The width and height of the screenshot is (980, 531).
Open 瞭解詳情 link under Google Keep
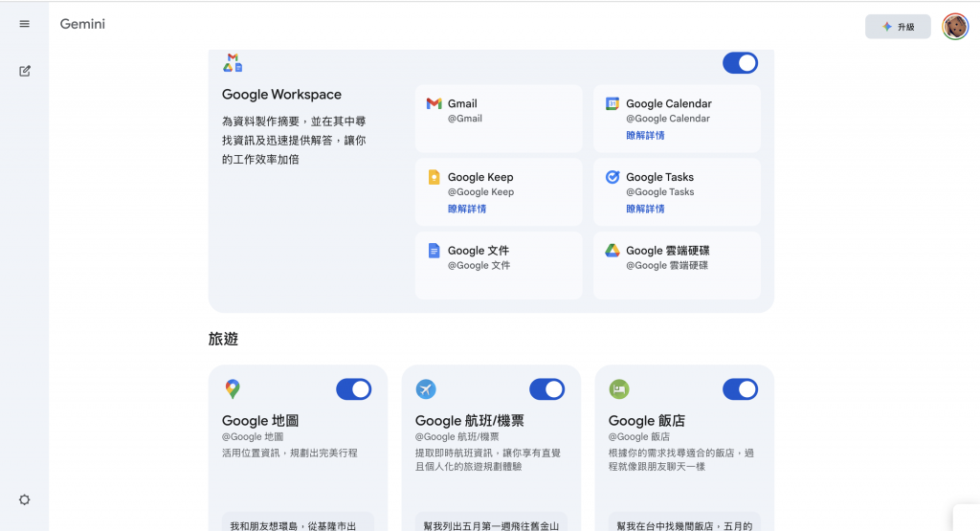pyautogui.click(x=467, y=210)
